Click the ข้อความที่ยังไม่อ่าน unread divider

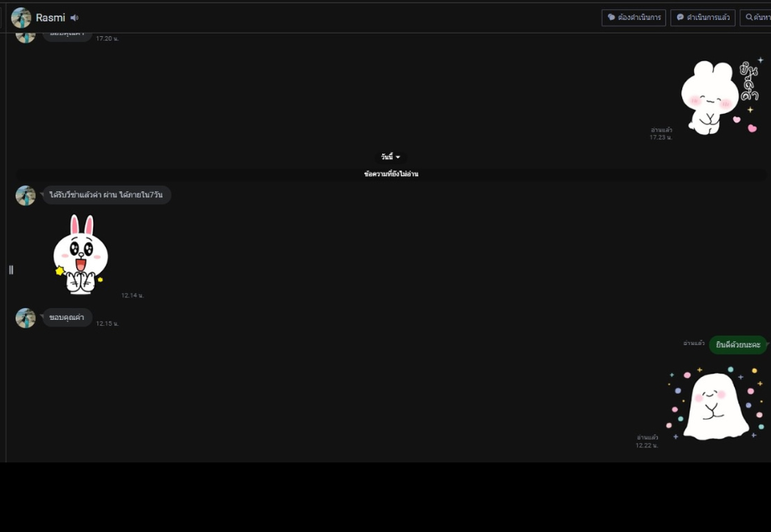391,174
